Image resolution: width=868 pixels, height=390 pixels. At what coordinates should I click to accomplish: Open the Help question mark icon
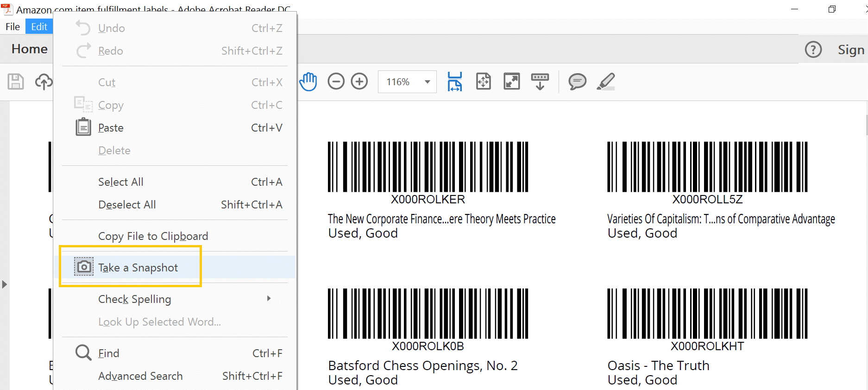coord(813,50)
